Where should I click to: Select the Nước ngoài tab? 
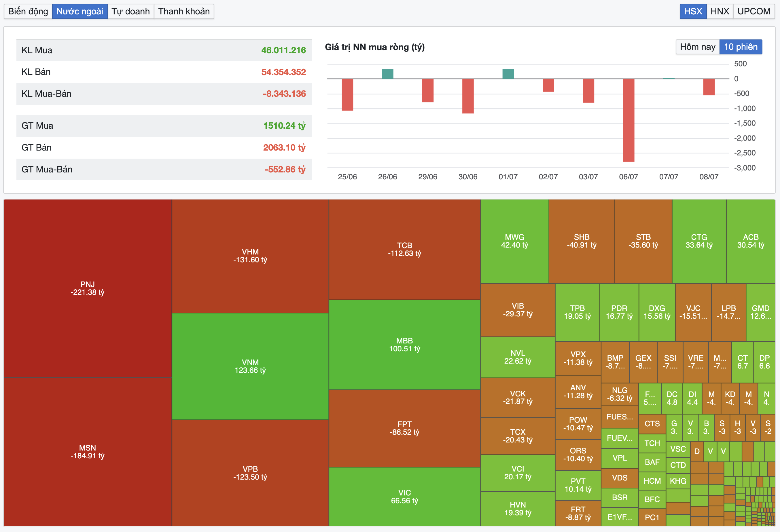pyautogui.click(x=80, y=12)
